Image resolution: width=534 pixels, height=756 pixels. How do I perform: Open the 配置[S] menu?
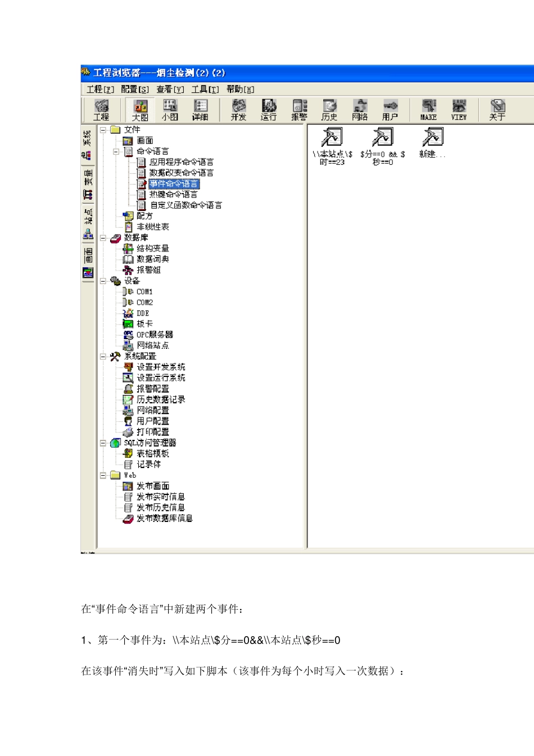135,89
